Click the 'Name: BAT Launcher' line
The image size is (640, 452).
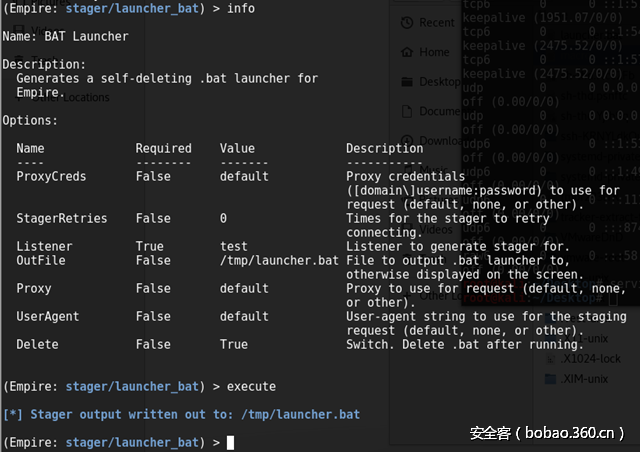point(65,36)
